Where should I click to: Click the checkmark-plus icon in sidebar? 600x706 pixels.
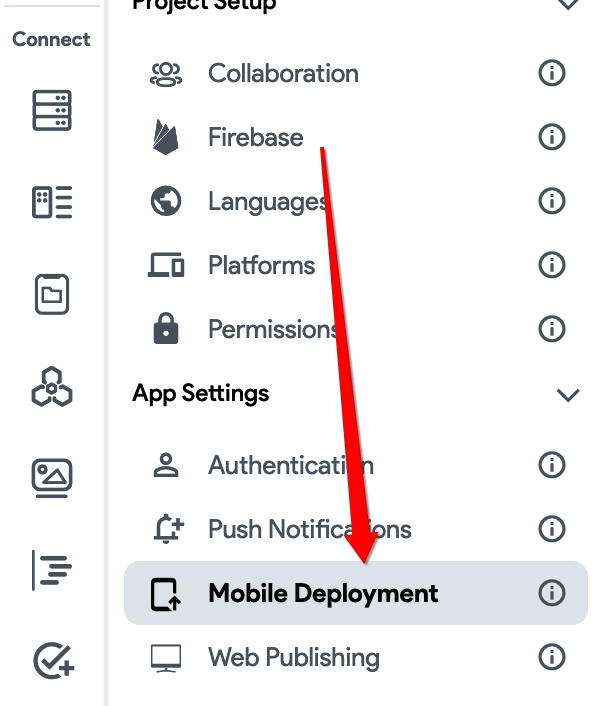pos(53,661)
